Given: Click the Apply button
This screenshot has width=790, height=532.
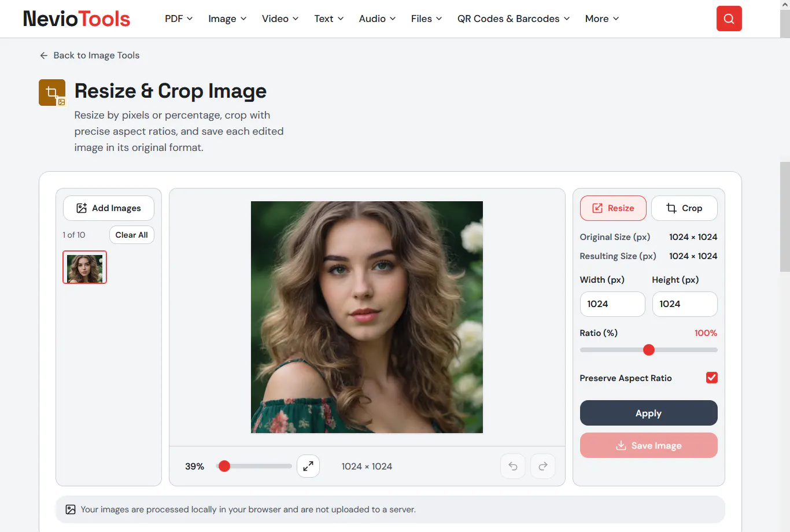Looking at the screenshot, I should coord(648,413).
